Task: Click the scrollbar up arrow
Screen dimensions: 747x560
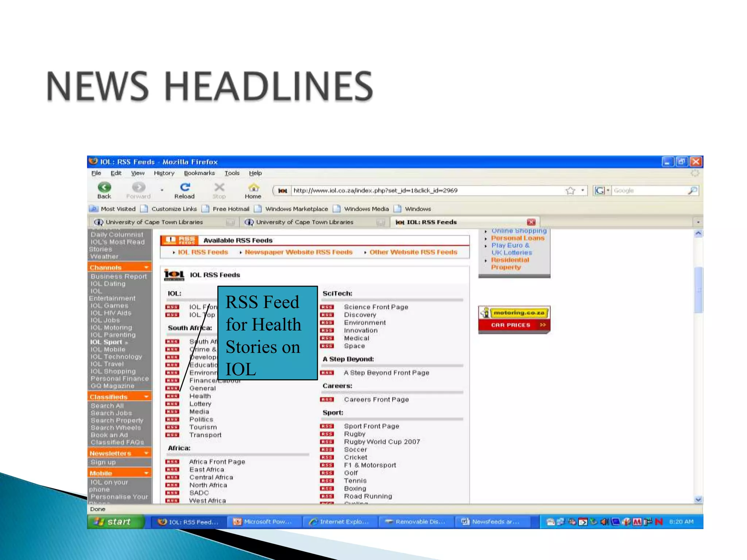Action: [x=698, y=233]
